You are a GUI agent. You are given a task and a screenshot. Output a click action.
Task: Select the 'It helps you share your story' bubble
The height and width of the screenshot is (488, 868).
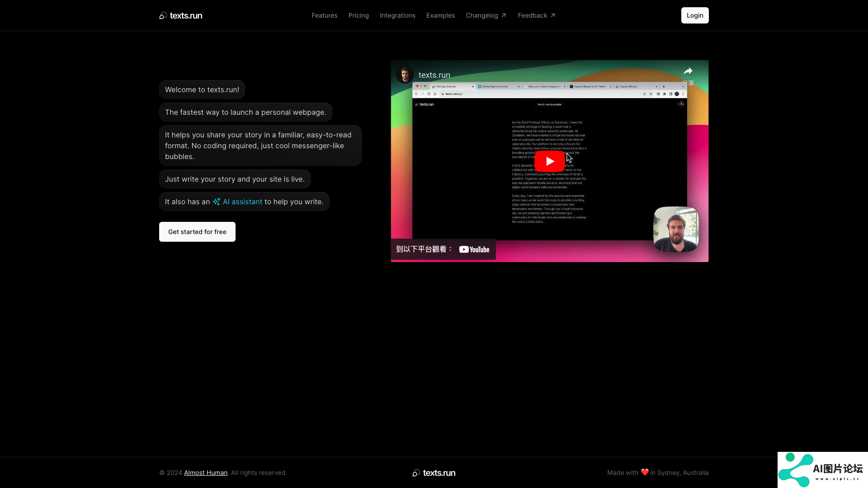tap(260, 145)
